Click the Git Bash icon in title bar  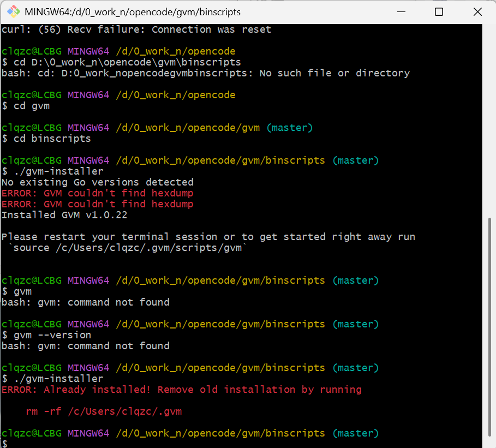click(14, 11)
